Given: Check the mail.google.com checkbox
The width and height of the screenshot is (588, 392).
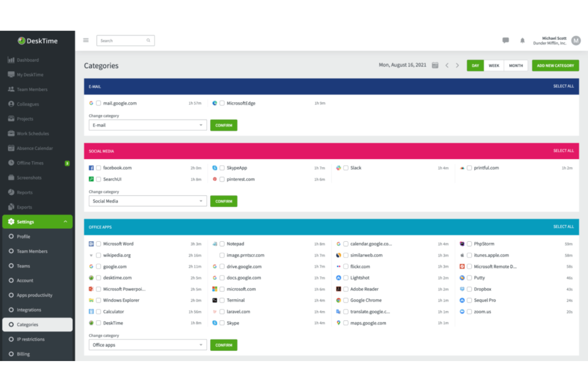Looking at the screenshot, I should [x=99, y=103].
